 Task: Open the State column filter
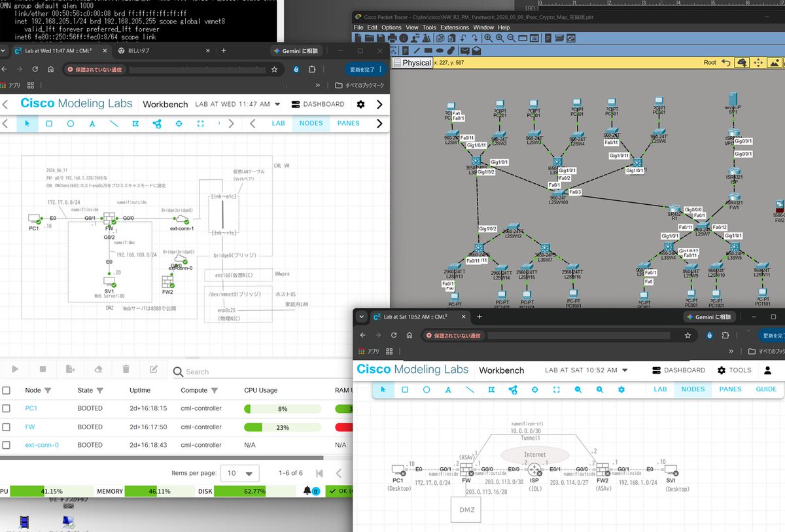coord(99,391)
